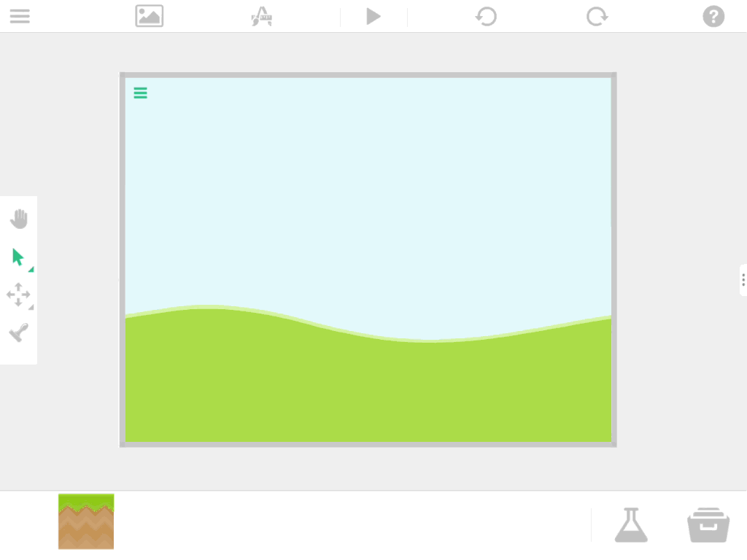Open the background image picker
Viewport: 747px width, 560px height.
pyautogui.click(x=149, y=16)
